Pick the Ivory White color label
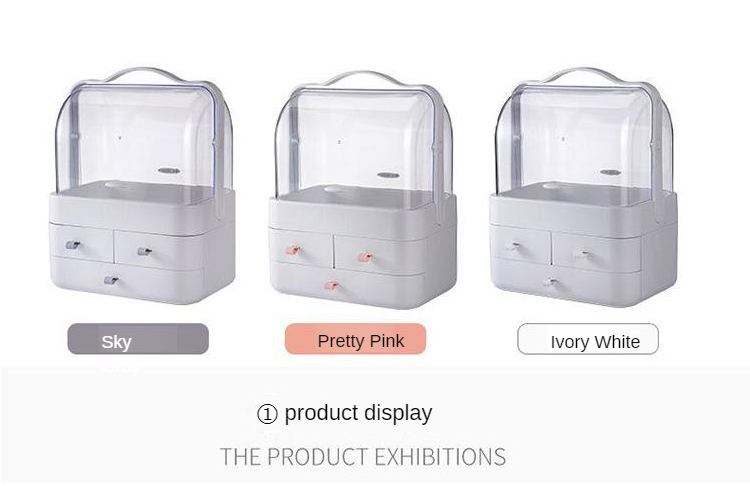This screenshot has width=750, height=486. [588, 339]
